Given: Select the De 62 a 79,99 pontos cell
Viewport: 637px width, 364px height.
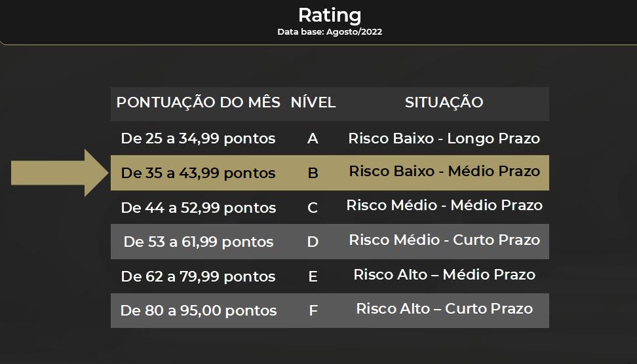Looking at the screenshot, I should 199,277.
